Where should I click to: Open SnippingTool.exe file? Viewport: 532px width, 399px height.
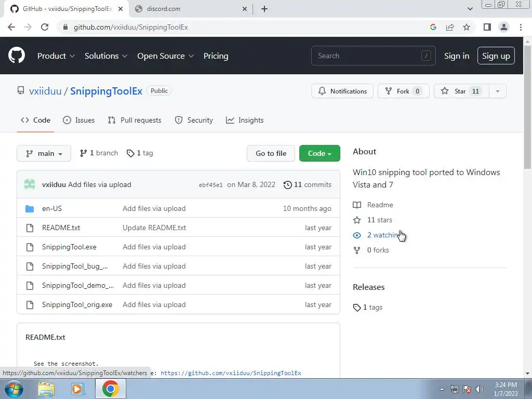click(69, 247)
